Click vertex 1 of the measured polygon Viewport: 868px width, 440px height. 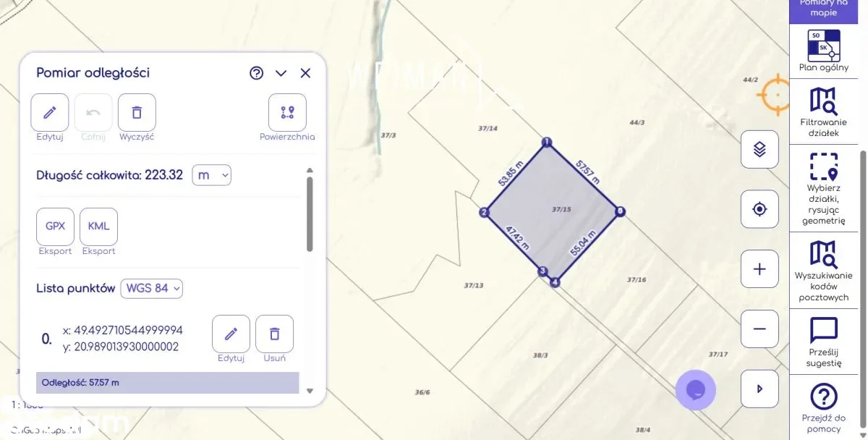click(547, 142)
